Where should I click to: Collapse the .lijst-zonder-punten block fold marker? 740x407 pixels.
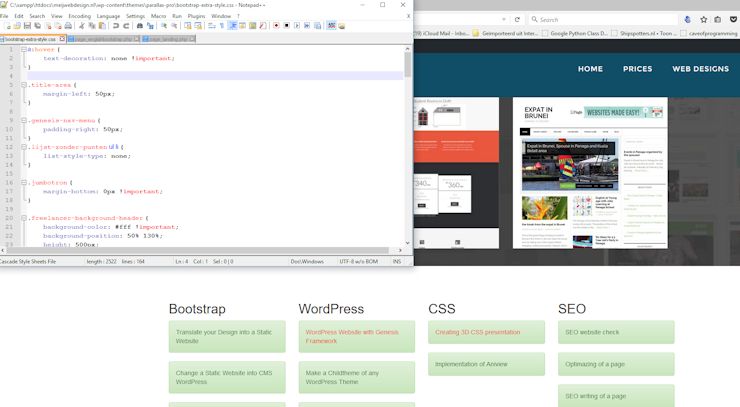(24, 147)
